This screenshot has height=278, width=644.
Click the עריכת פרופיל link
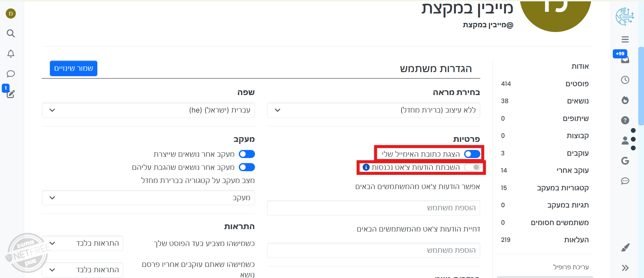click(571, 267)
